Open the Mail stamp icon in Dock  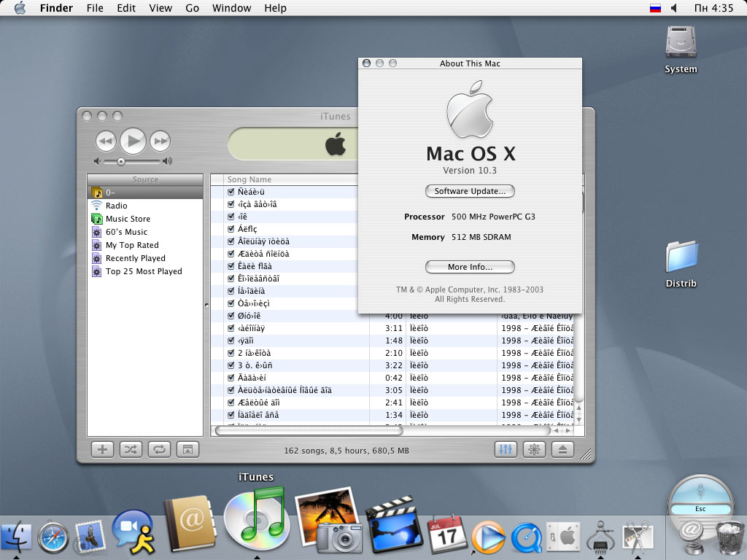90,536
